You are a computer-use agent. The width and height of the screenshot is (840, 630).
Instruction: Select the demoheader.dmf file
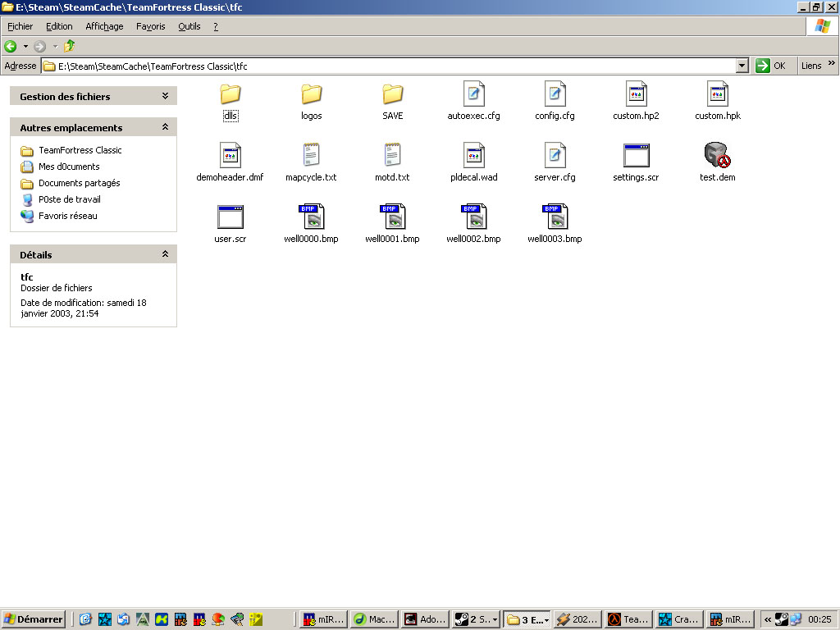[231, 162]
